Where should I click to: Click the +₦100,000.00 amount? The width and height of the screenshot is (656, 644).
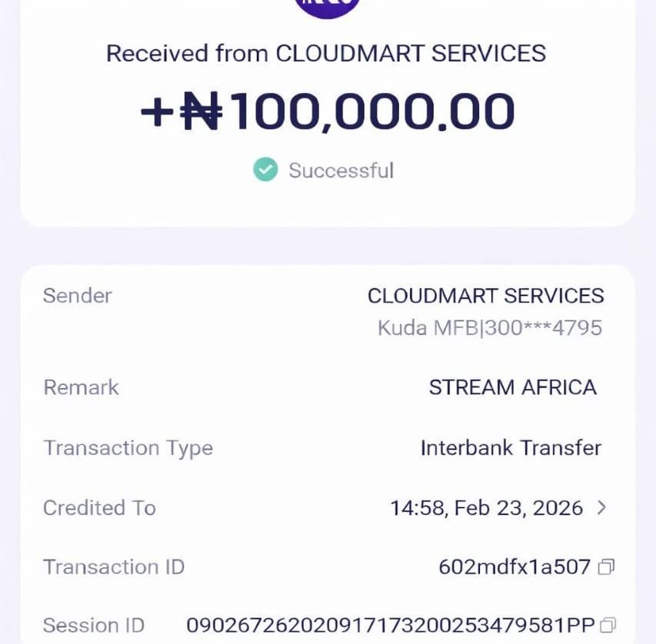[x=328, y=111]
